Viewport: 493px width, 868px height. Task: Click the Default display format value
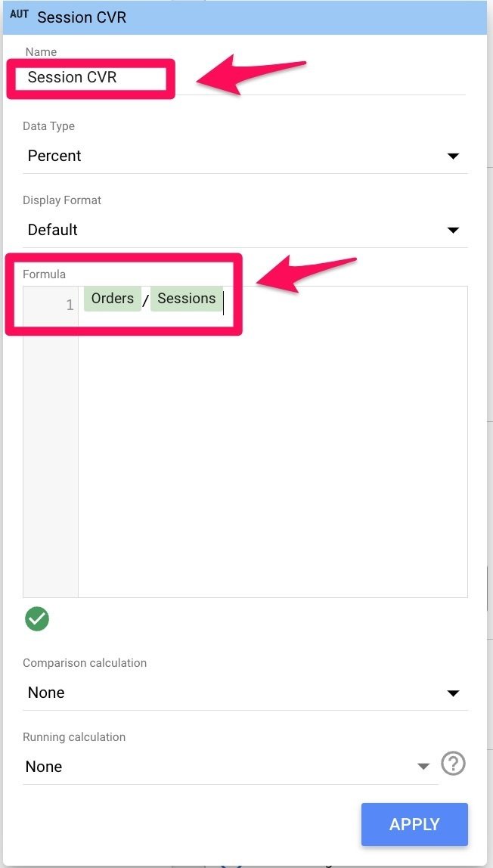coord(53,230)
